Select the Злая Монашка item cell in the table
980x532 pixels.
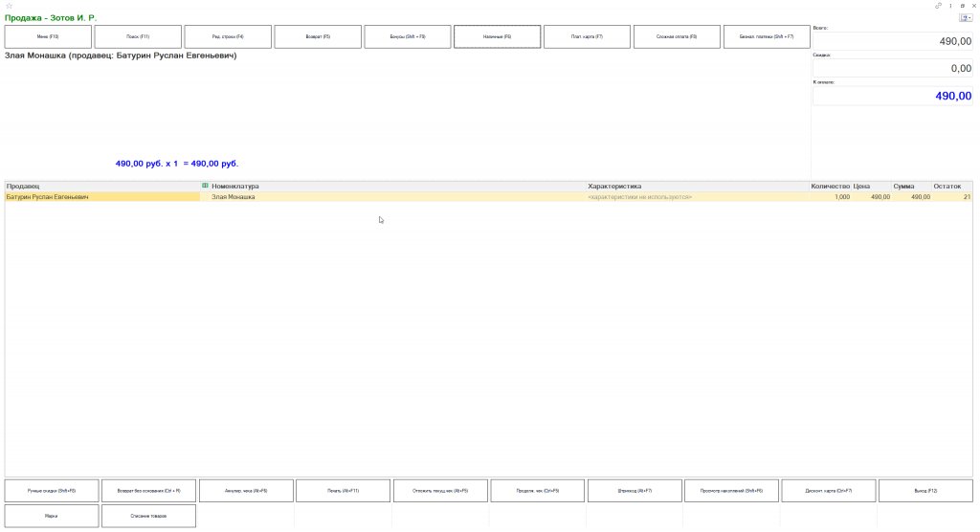click(397, 197)
